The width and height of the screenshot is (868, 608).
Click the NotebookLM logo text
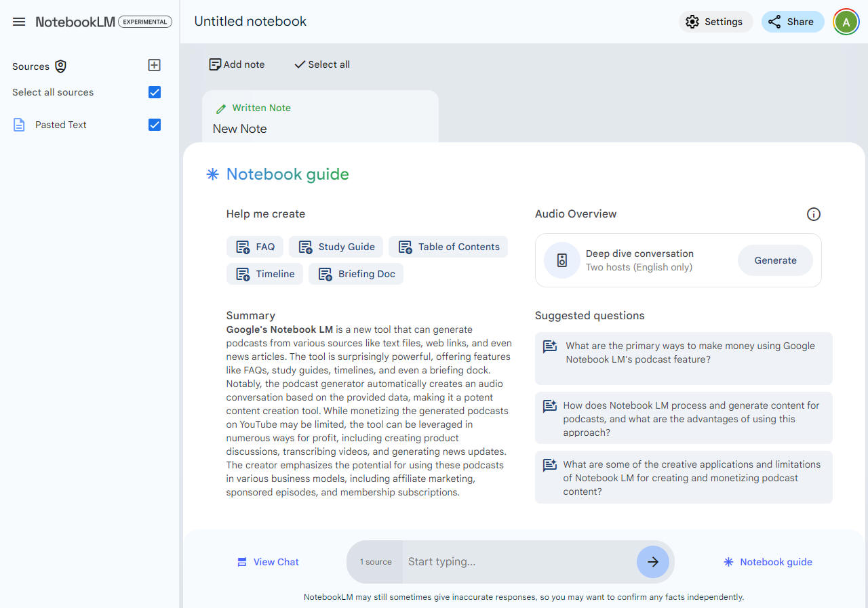(75, 22)
